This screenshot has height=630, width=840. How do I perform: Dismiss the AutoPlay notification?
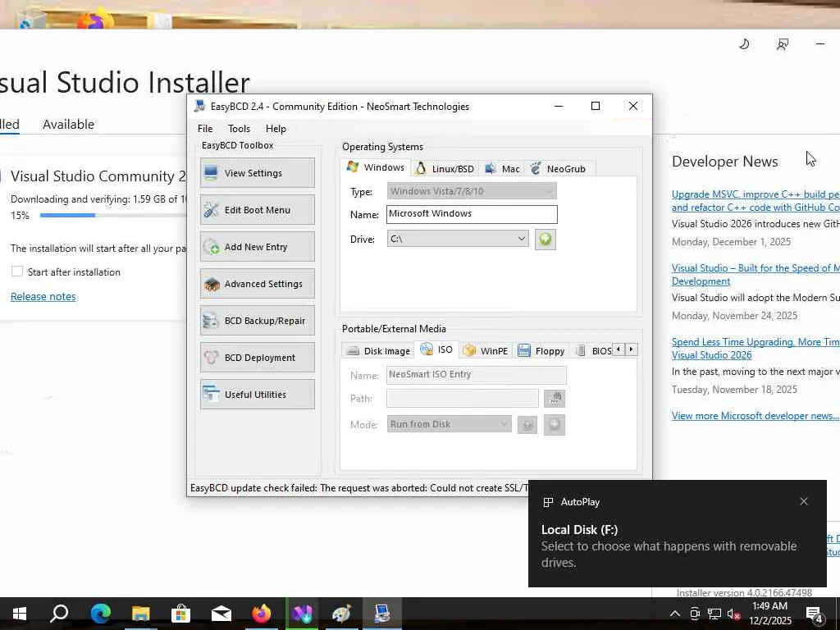(804, 501)
